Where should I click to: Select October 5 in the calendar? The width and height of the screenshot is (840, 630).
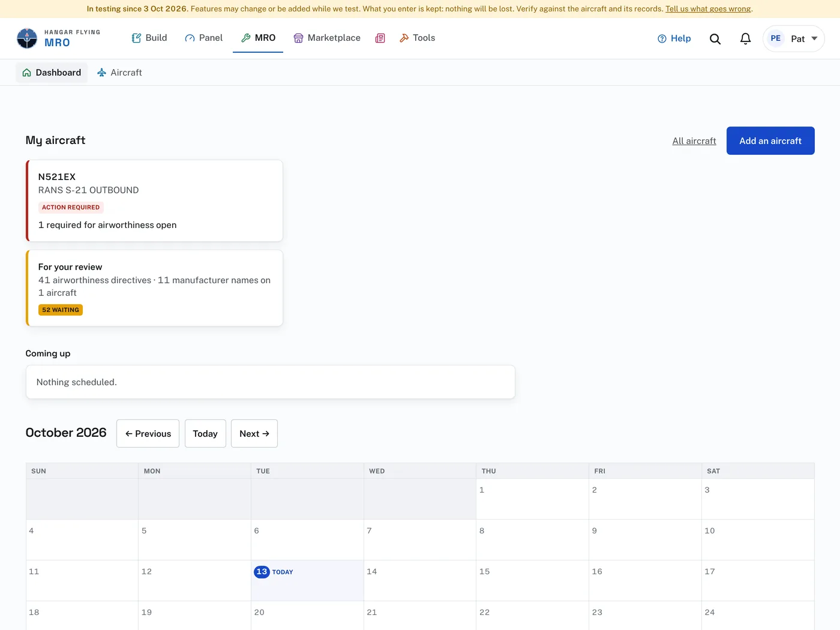194,539
